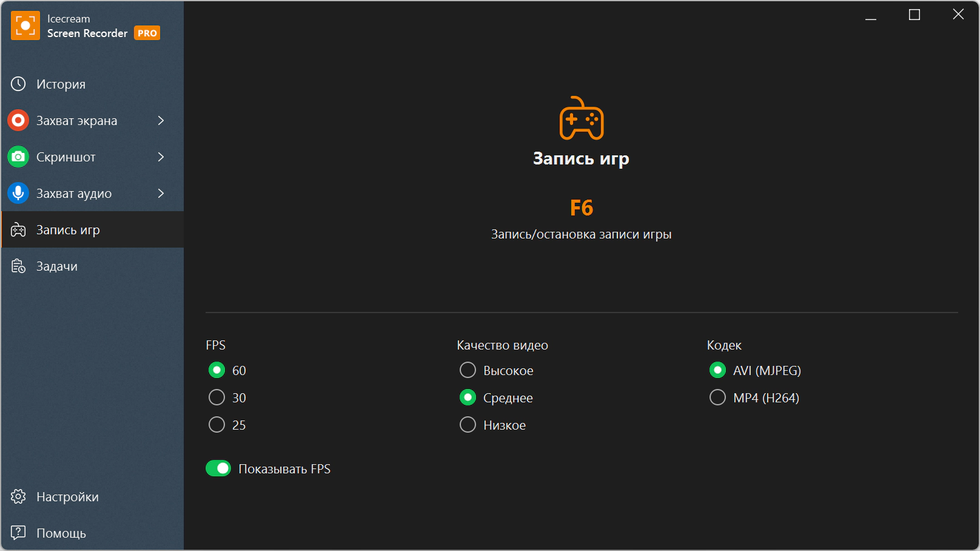Click the Помощь question mark icon
Viewport: 980px width, 551px height.
coord(18,533)
